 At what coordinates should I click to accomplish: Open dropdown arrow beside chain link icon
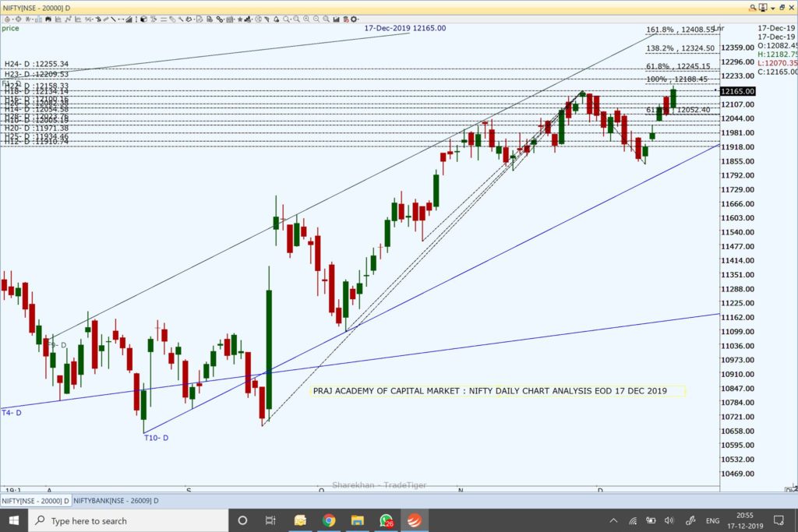point(224,19)
